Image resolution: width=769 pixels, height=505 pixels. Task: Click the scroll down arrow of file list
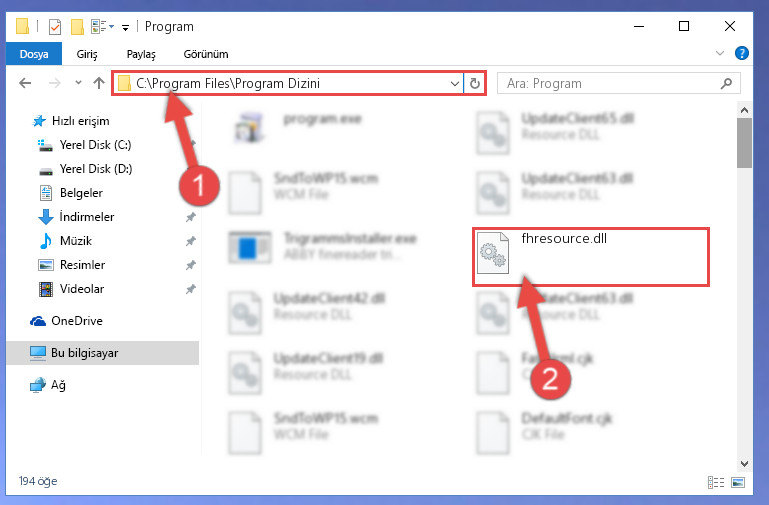click(744, 463)
